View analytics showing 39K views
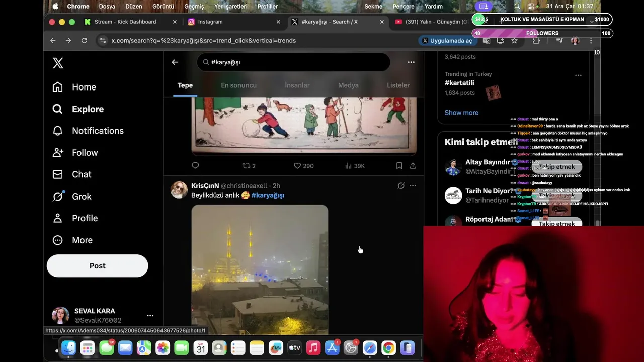This screenshot has width=644, height=362. coord(355,166)
